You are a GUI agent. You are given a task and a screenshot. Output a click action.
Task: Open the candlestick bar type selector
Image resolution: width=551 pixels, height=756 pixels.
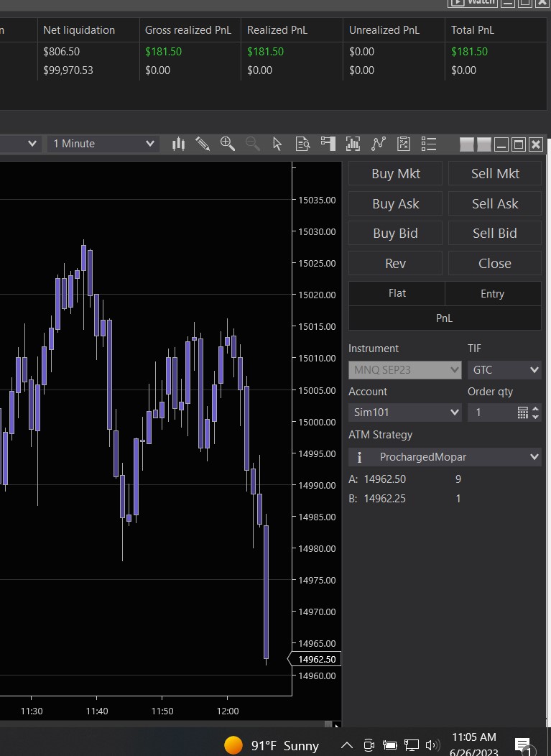tap(178, 144)
